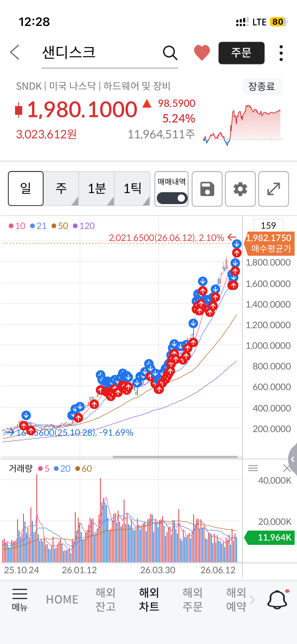Tap the 120 moving average legend
Screen dimensions: 297x644
pos(84,226)
